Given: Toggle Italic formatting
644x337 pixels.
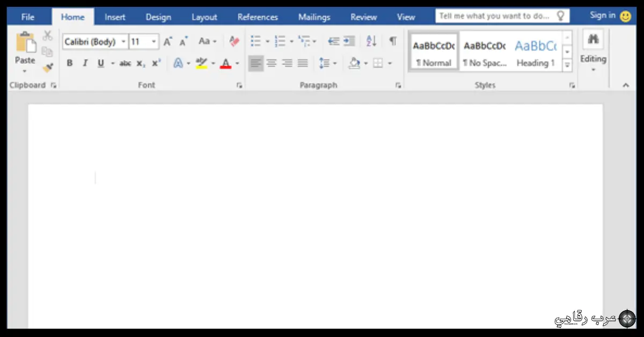Looking at the screenshot, I should [85, 63].
